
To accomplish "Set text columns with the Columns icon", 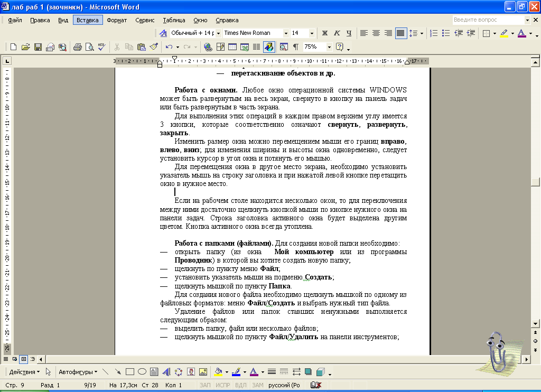I will (x=256, y=47).
